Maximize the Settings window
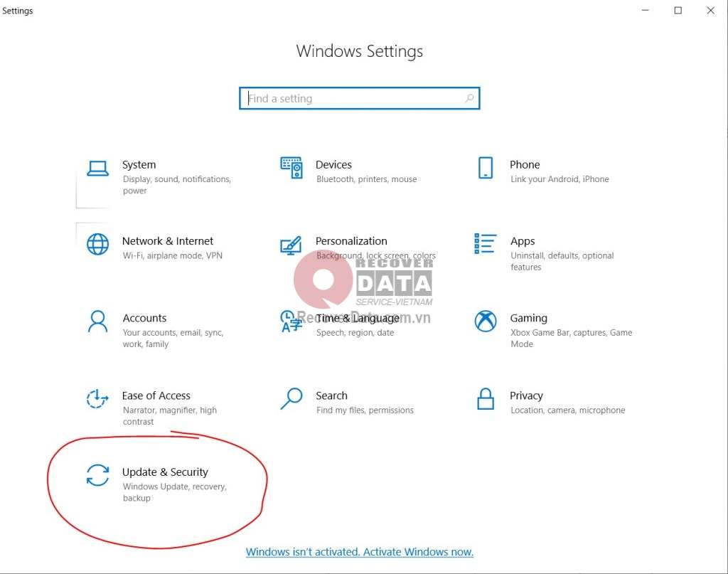The width and height of the screenshot is (728, 574). [678, 10]
